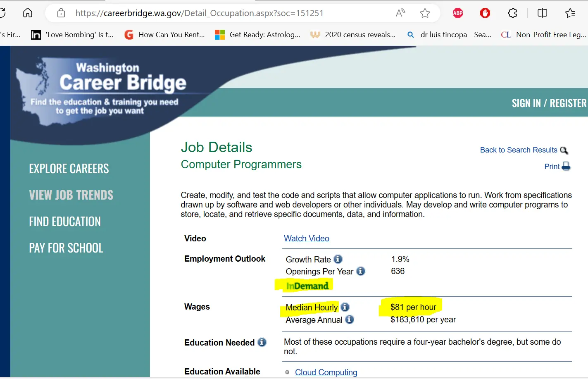Click the Median Hourly label text
Viewport: 588px width, 379px height.
(x=312, y=307)
